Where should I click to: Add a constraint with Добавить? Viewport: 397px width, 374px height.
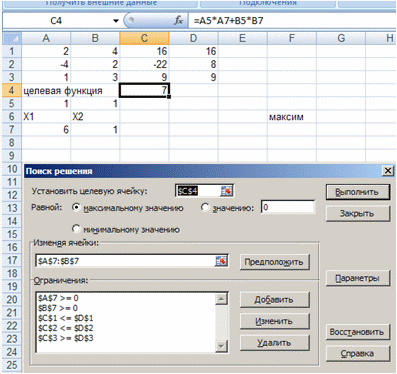pos(274,300)
